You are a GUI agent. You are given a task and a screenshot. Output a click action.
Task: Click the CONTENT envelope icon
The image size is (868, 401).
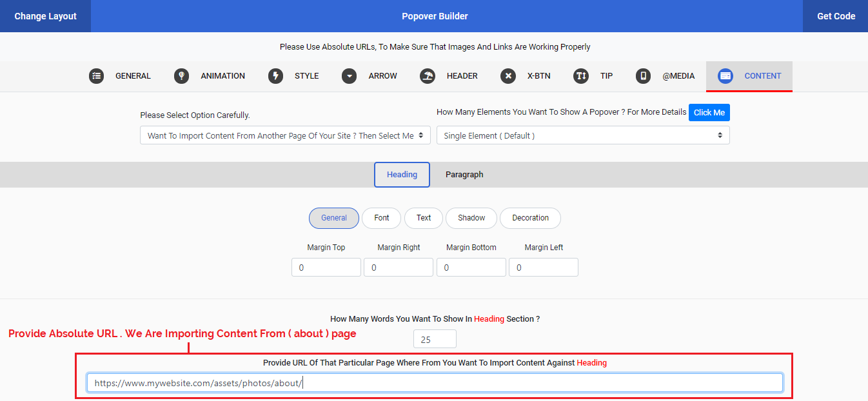(725, 75)
